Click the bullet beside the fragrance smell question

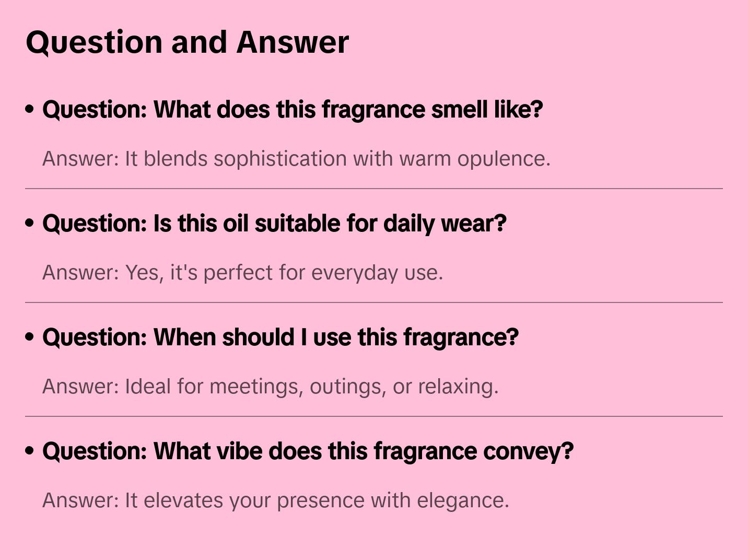[x=30, y=109]
